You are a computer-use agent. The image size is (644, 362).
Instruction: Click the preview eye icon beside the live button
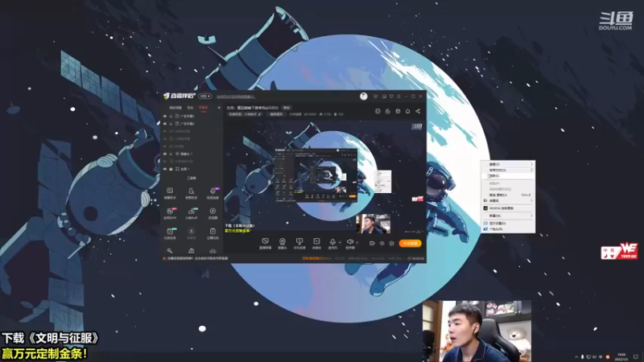click(x=382, y=244)
